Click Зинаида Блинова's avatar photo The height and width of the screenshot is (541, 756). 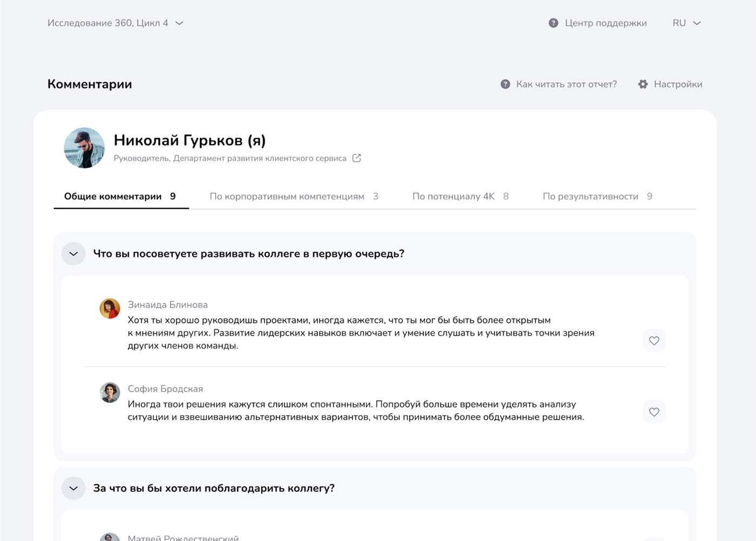(110, 309)
